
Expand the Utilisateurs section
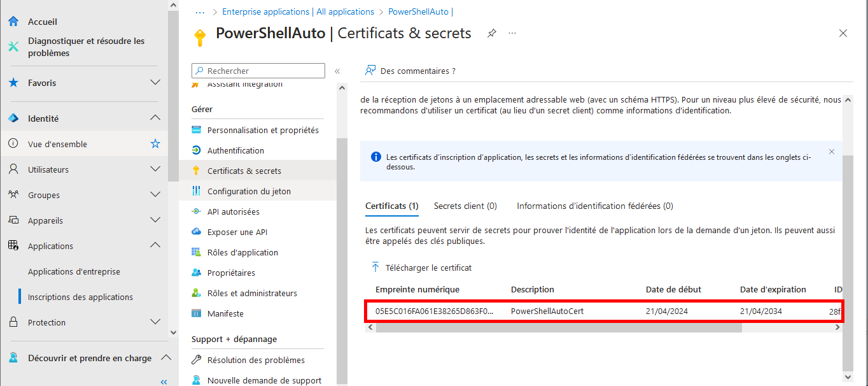[155, 168]
